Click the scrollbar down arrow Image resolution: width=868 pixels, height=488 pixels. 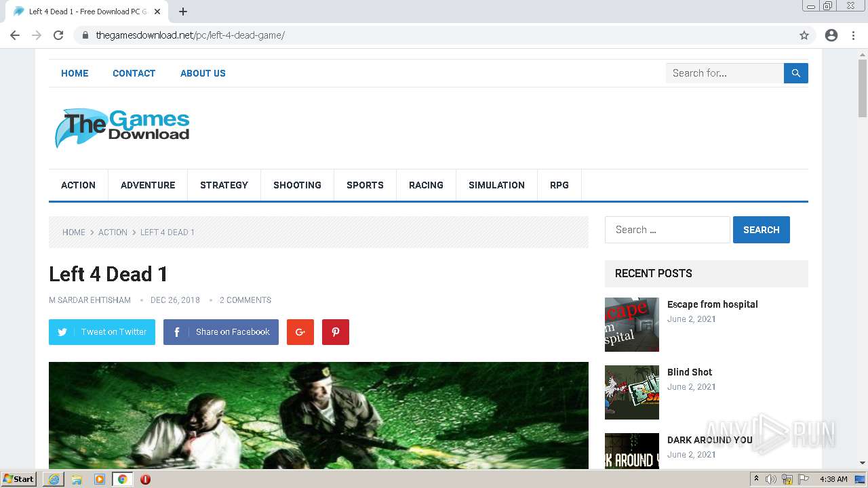(x=863, y=464)
